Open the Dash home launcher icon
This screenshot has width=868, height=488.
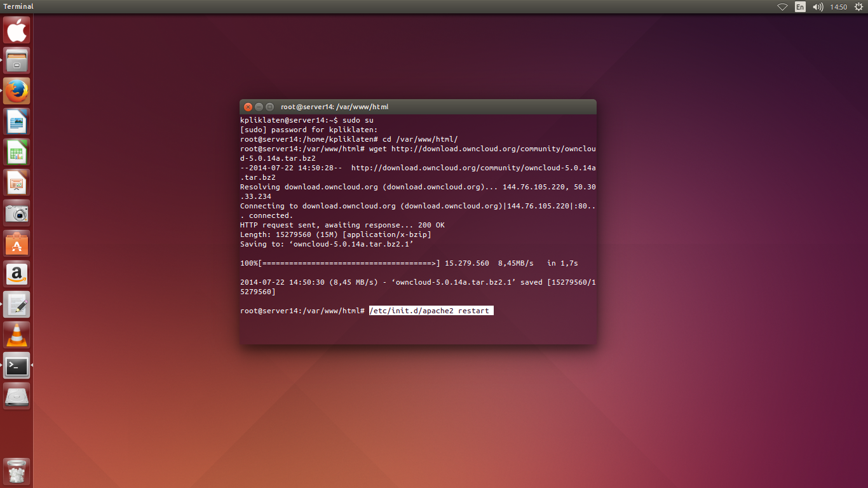(17, 30)
